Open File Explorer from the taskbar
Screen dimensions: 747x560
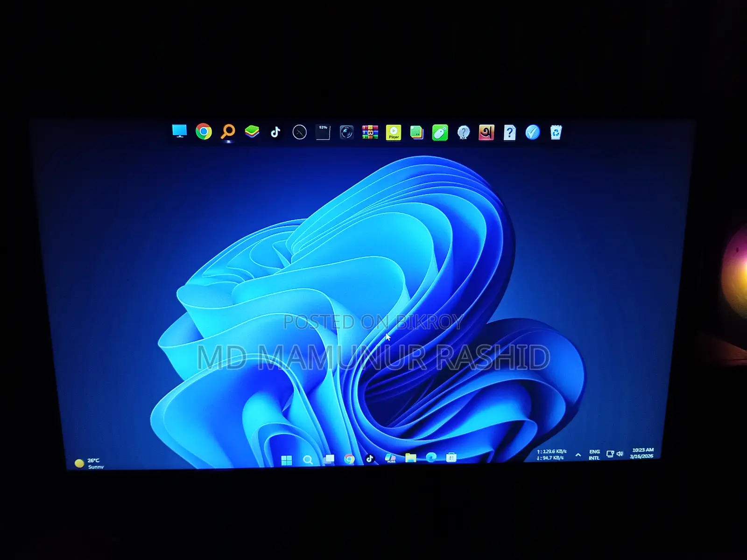pyautogui.click(x=411, y=458)
